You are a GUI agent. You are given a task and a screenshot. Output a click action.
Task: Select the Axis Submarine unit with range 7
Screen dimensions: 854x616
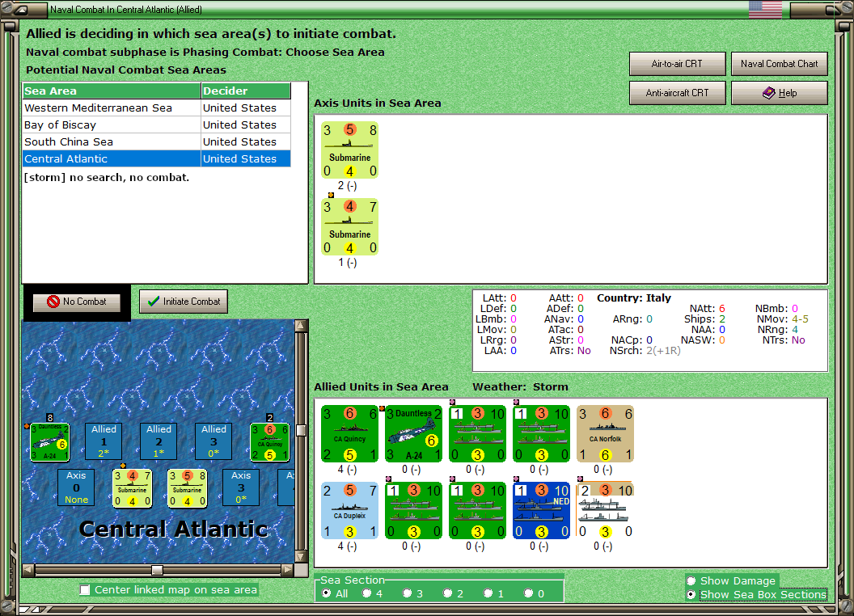coord(349,227)
